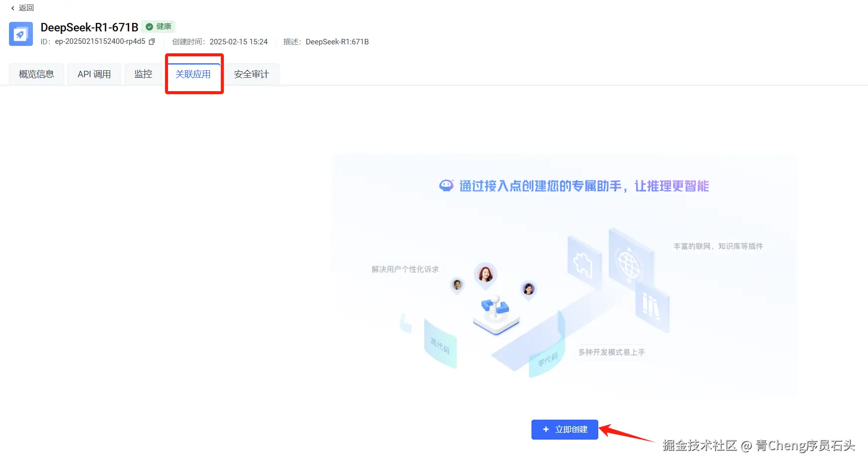Click the 立即创建 button
The height and width of the screenshot is (466, 868).
click(x=565, y=430)
